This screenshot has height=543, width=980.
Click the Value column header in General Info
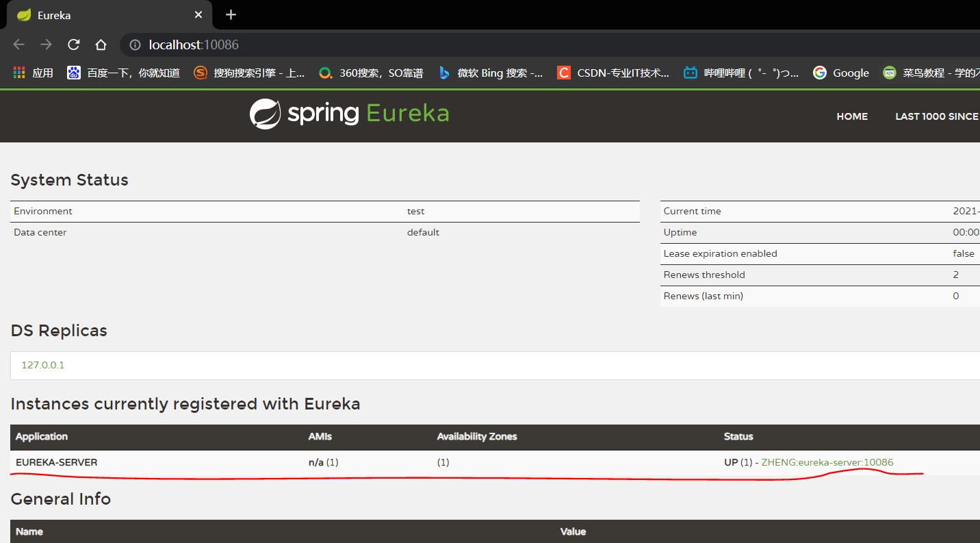tap(573, 531)
